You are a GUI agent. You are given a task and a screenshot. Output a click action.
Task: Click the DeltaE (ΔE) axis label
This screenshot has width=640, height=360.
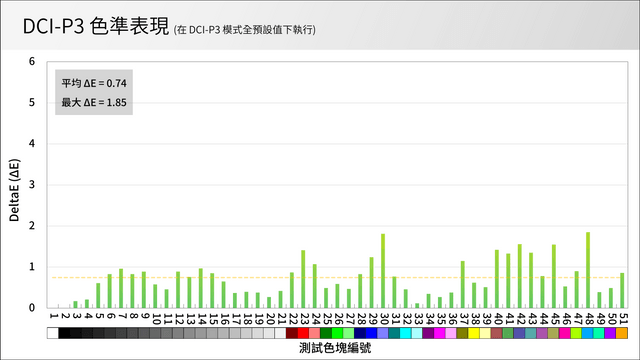pyautogui.click(x=14, y=190)
